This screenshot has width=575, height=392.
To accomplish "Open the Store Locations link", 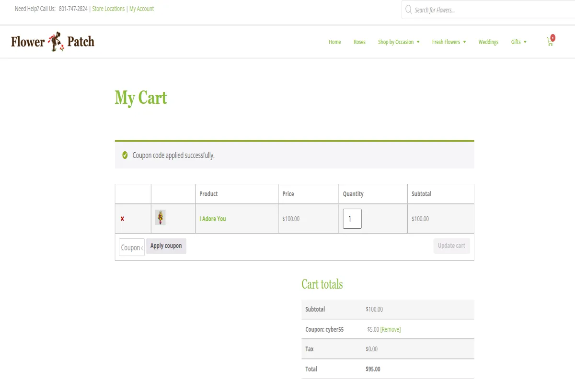I will point(108,9).
